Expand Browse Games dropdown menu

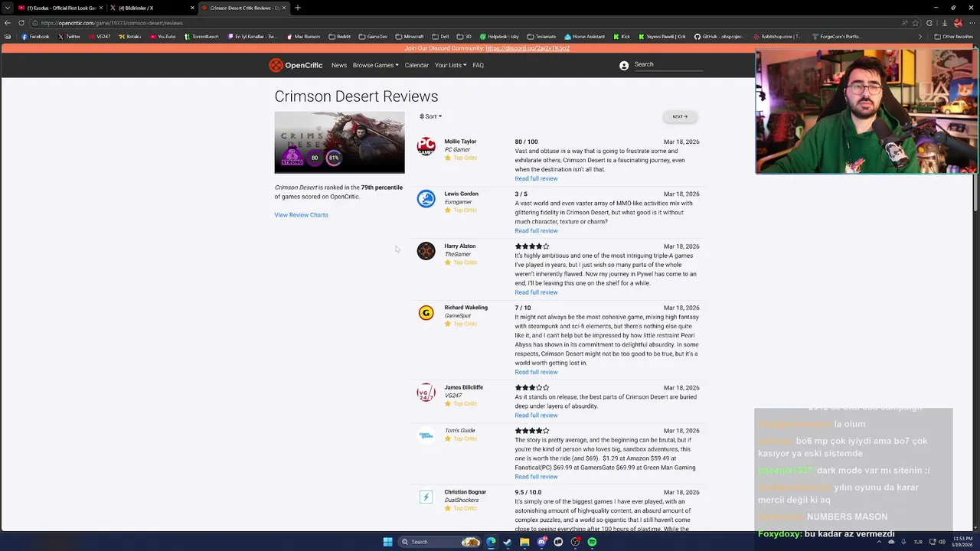tap(375, 65)
